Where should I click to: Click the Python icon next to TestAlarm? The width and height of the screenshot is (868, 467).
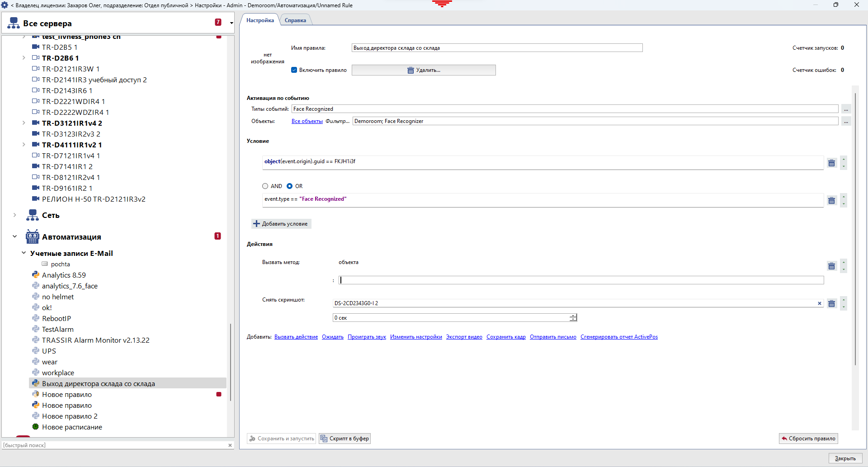[35, 329]
